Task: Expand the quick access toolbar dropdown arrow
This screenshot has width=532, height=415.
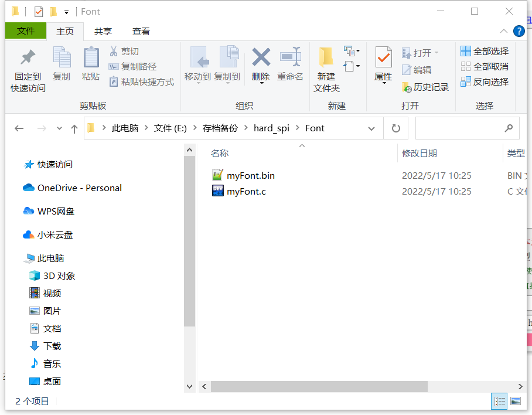Action: [66, 11]
